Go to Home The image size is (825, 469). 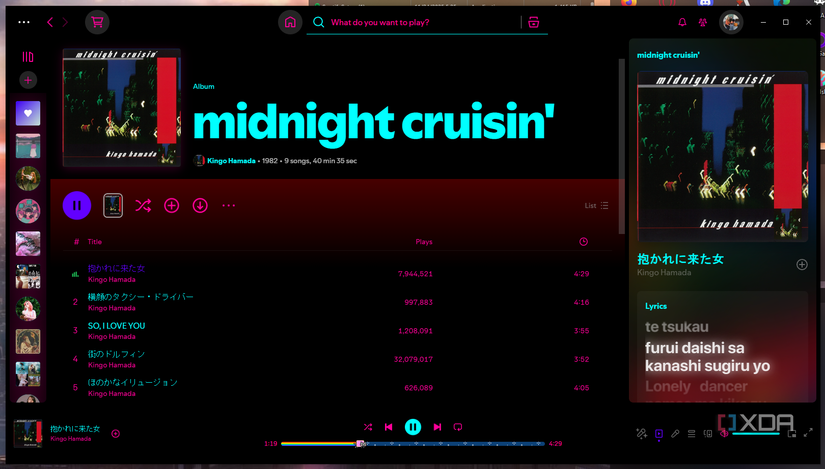coord(290,22)
